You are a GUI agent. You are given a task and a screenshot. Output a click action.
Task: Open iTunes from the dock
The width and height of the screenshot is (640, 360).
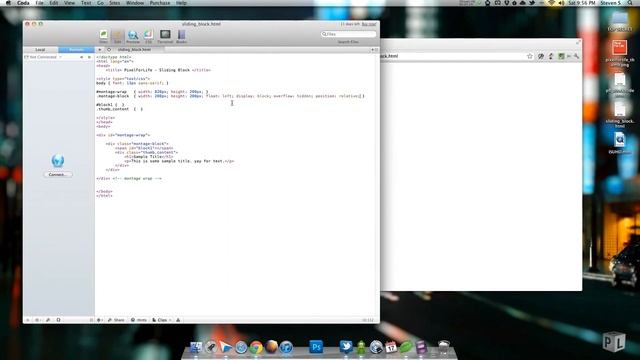pyautogui.click(x=286, y=347)
